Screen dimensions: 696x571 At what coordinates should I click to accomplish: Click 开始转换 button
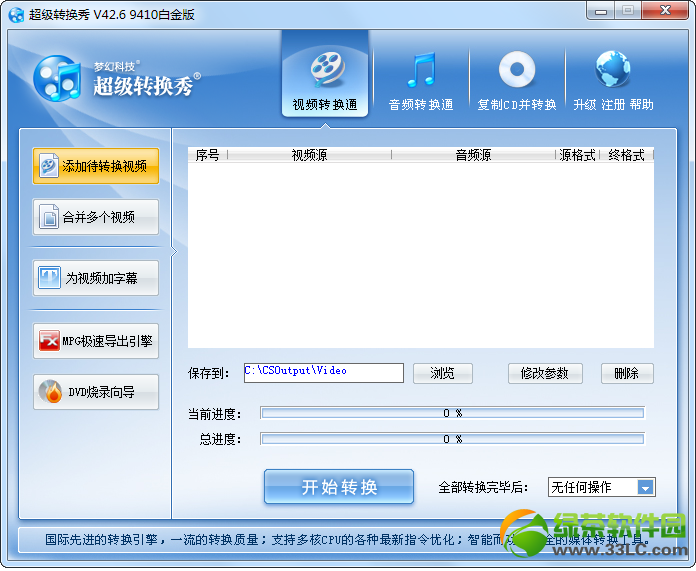pyautogui.click(x=339, y=487)
